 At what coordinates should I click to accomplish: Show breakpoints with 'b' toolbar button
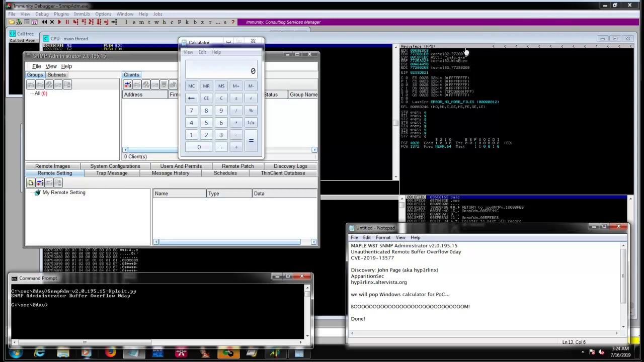pos(195,22)
